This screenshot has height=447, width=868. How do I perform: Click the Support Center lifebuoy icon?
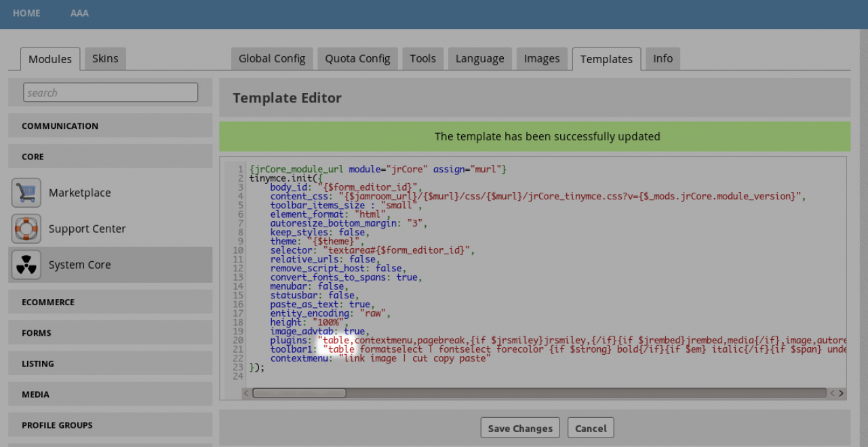click(x=26, y=229)
